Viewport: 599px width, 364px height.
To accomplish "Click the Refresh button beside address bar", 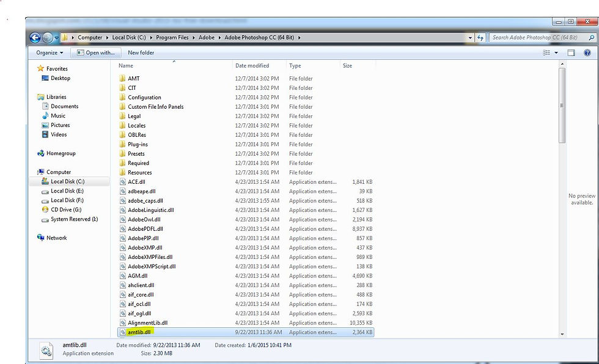I will click(480, 37).
